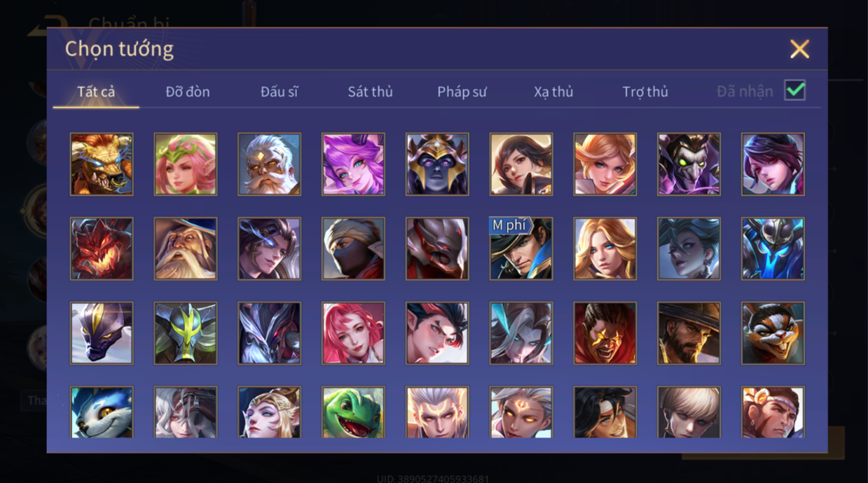Open the "Sát thủ" hero tab
The image size is (868, 483).
click(370, 92)
